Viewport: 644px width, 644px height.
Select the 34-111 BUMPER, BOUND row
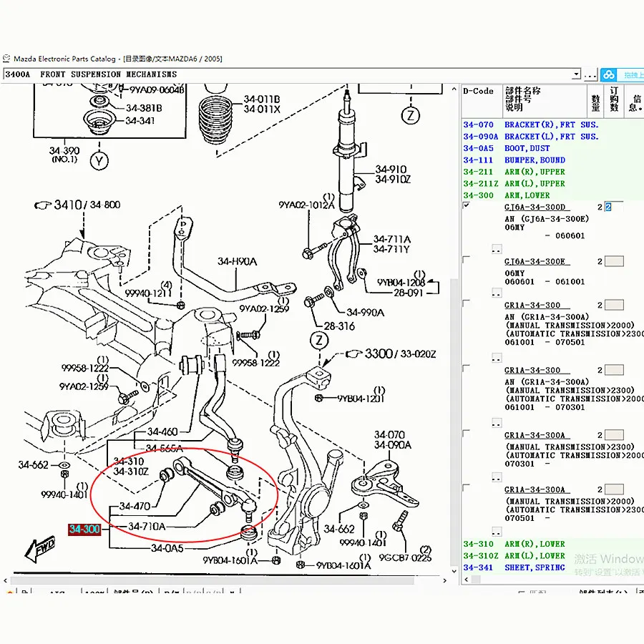pos(552,160)
